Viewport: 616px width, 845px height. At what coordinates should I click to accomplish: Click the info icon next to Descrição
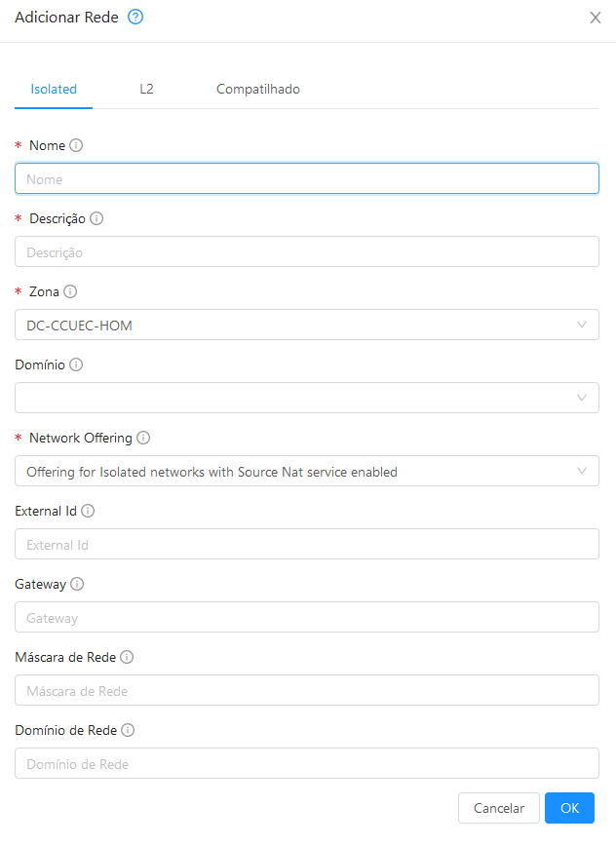coord(96,218)
